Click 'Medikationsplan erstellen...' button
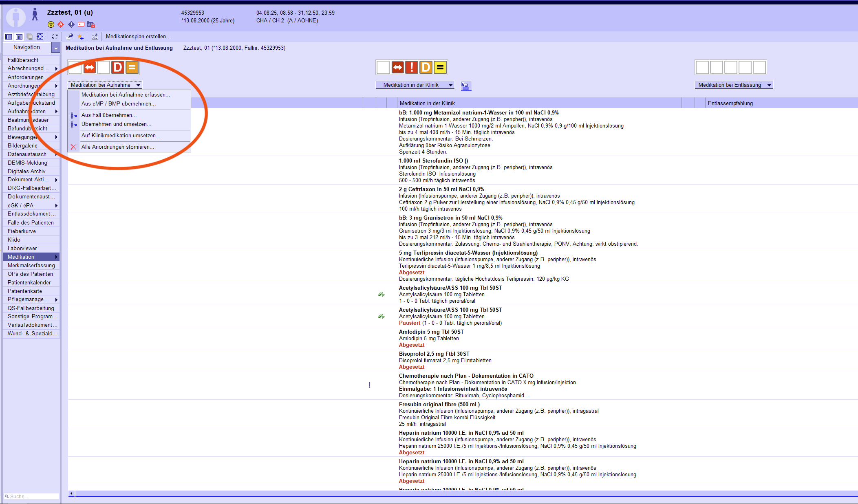Image resolution: width=858 pixels, height=504 pixels. (138, 37)
